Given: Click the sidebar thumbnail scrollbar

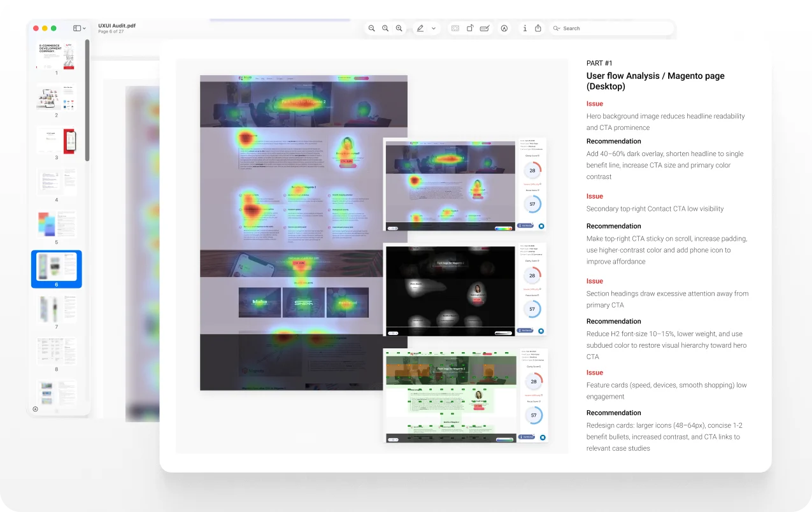Looking at the screenshot, I should 87,99.
